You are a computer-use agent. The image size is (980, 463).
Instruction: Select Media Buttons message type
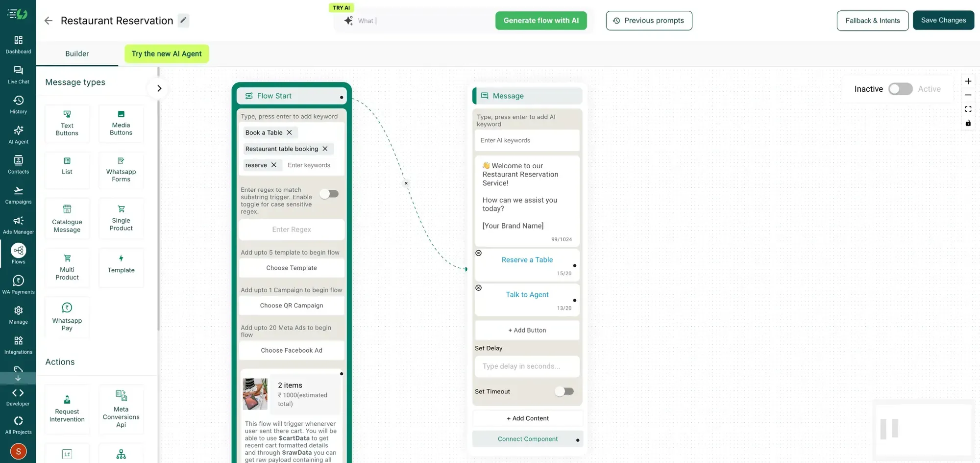[121, 124]
